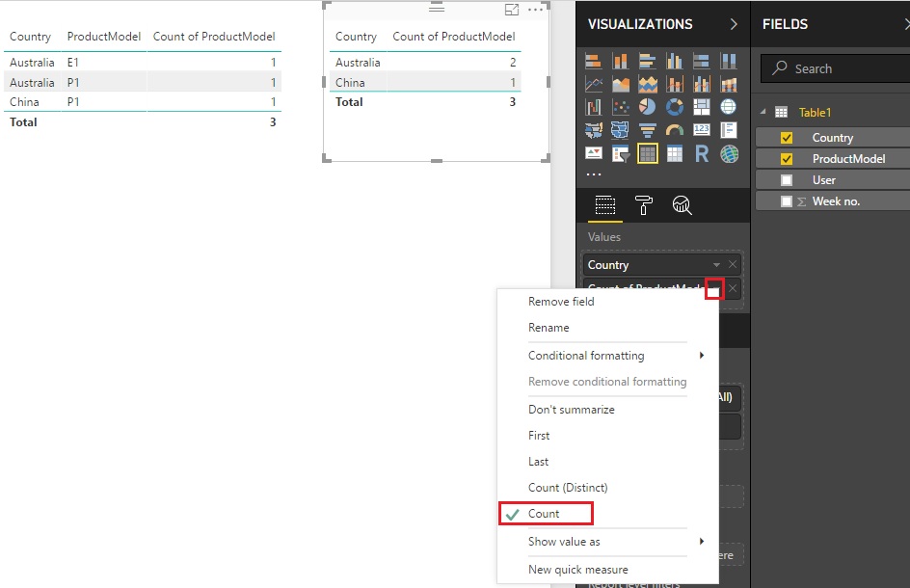Select the waterfall chart visualization
Screen dimensions: 910x588
pos(593,107)
